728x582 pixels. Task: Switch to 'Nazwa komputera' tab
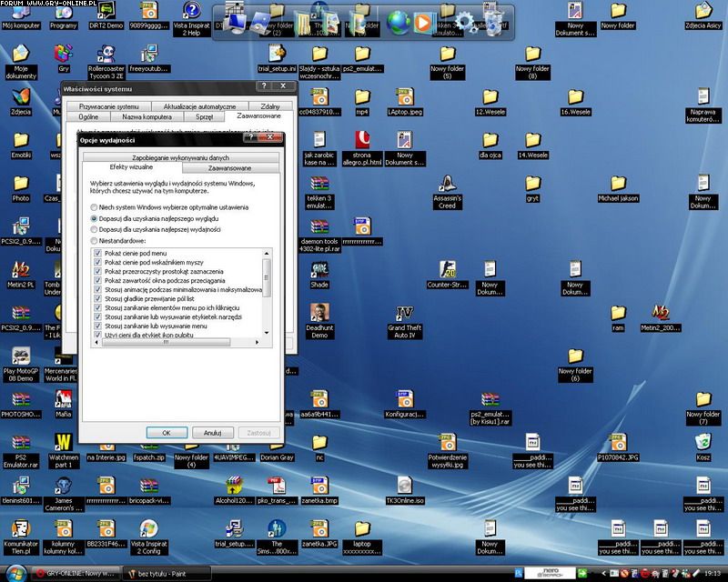(x=147, y=116)
